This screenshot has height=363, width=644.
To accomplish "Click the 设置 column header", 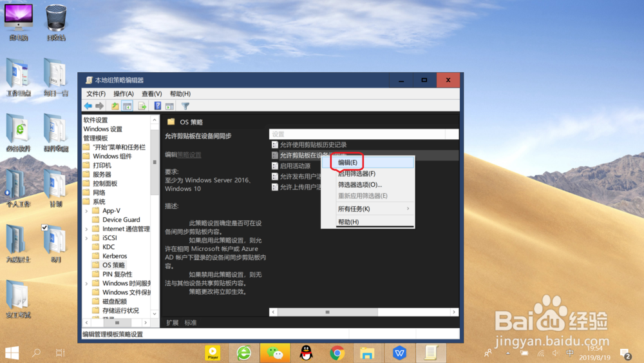I will 357,134.
